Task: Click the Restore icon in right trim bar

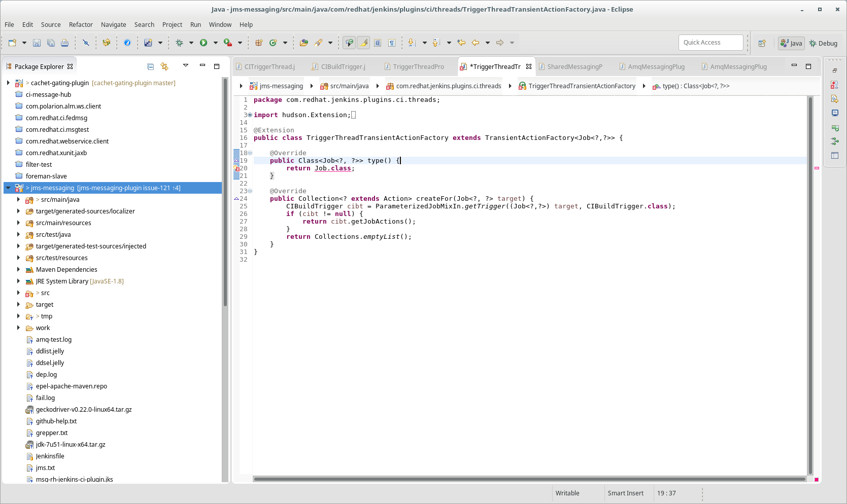Action: point(835,70)
